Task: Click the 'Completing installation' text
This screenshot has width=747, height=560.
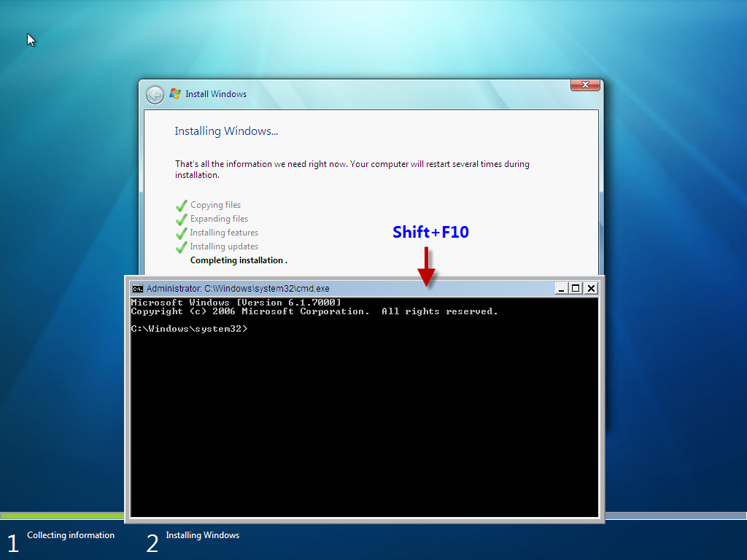Action: 239,260
